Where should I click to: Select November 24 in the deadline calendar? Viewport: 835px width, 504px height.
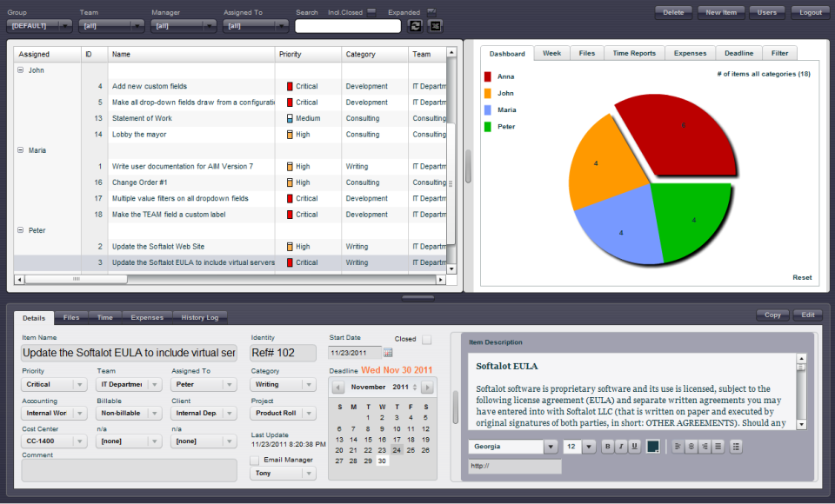(x=396, y=450)
